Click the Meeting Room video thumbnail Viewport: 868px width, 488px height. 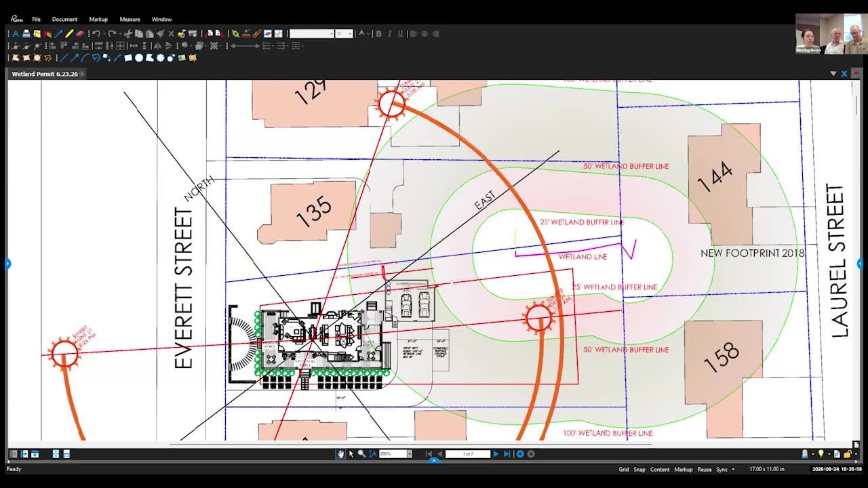(831, 34)
